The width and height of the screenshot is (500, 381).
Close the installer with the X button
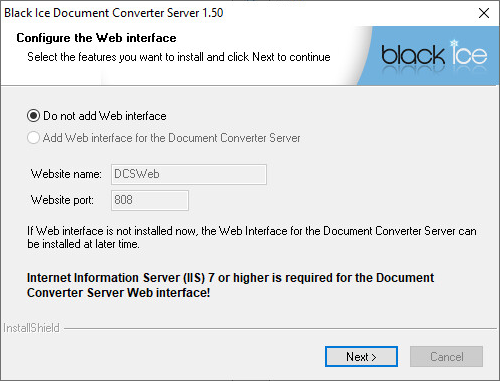[x=484, y=13]
